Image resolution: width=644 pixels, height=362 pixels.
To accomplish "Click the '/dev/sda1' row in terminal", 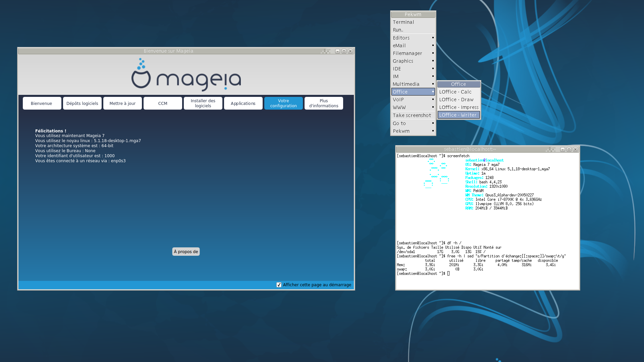I will click(x=441, y=252).
